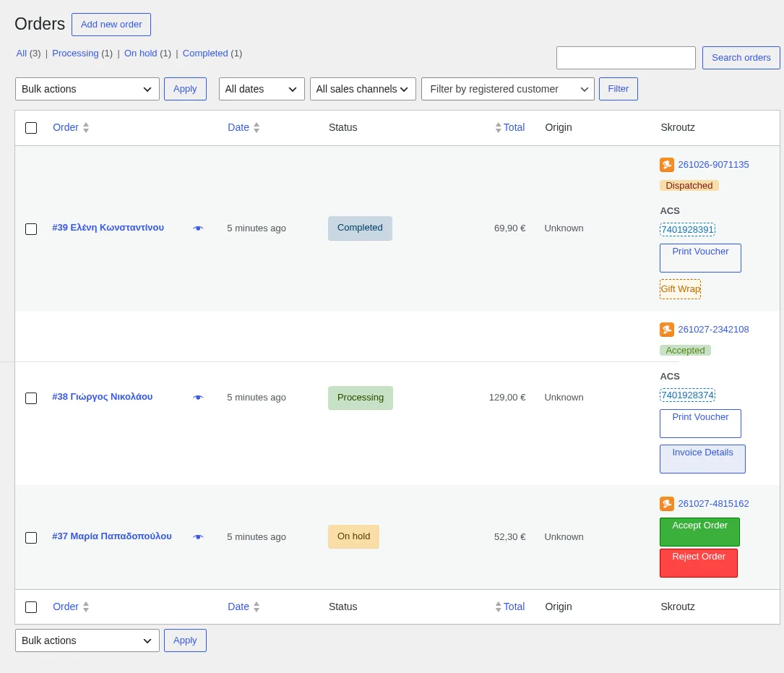Image resolution: width=784 pixels, height=673 pixels.
Task: Open the Filter by registered customer dropdown
Action: [x=508, y=89]
